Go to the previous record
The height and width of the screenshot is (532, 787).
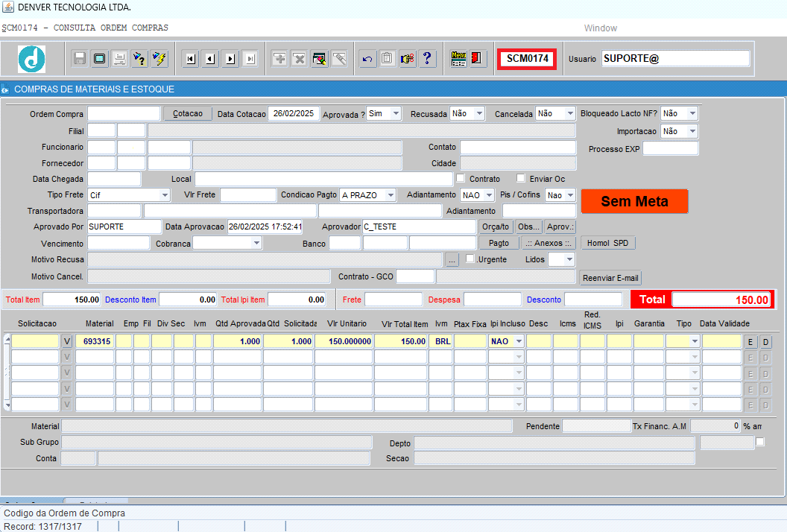click(210, 59)
